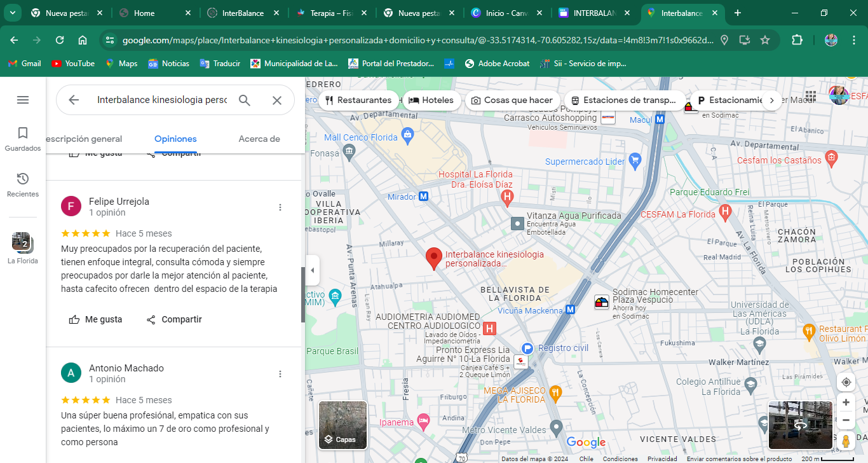Open the YouTube bookmark
This screenshot has width=868, height=463.
pyautogui.click(x=73, y=64)
